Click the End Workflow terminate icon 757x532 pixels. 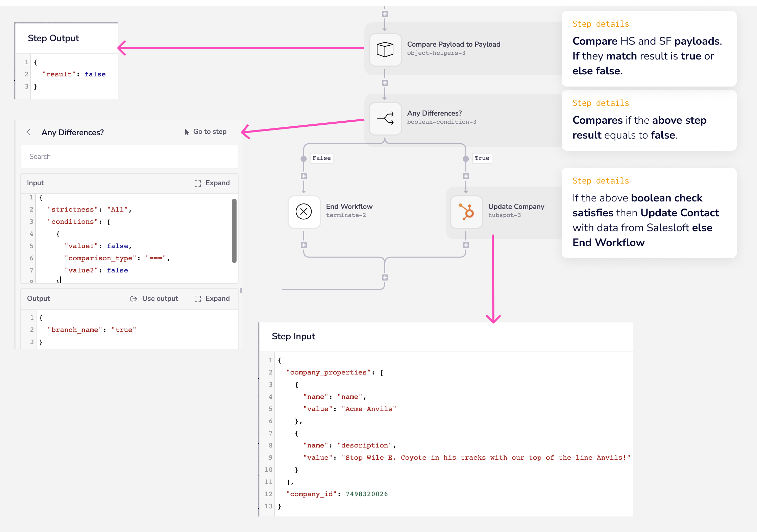[x=303, y=211]
